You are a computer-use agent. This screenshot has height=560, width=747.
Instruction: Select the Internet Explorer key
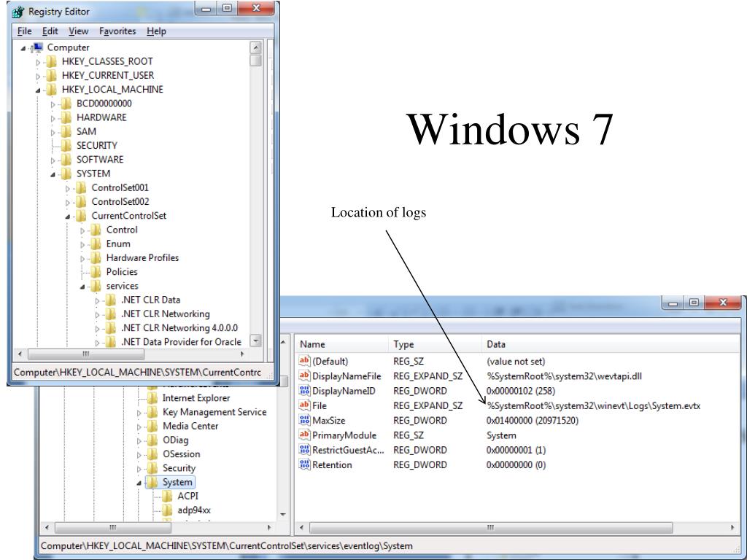coord(196,398)
